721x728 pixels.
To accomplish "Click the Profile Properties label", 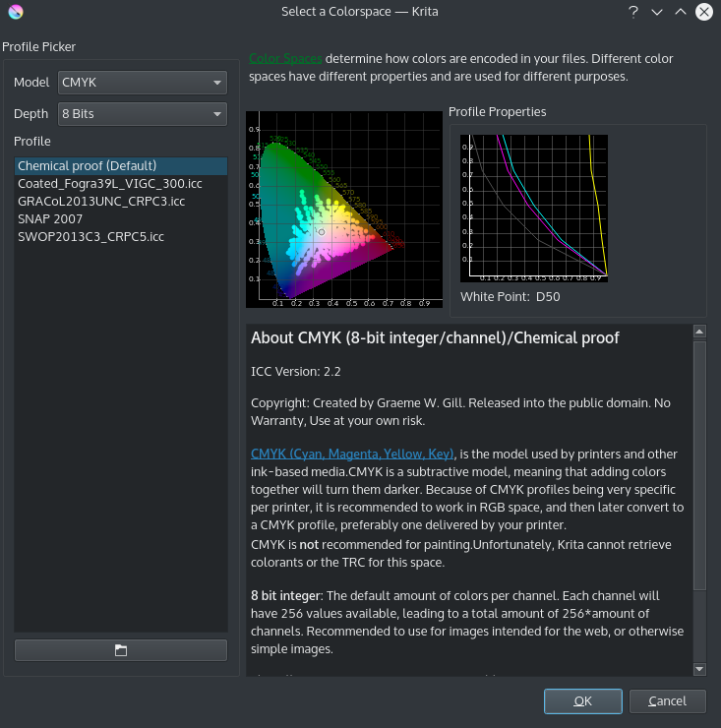I will point(498,112).
